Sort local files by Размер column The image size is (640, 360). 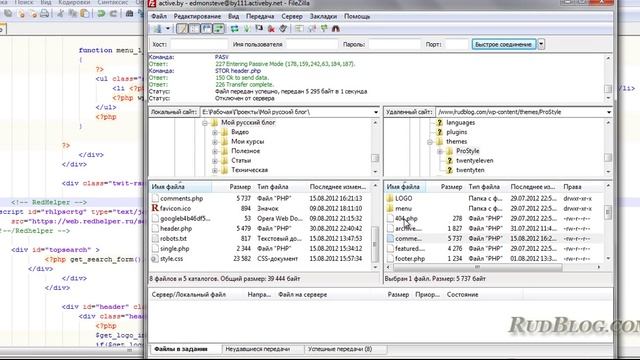[240, 187]
